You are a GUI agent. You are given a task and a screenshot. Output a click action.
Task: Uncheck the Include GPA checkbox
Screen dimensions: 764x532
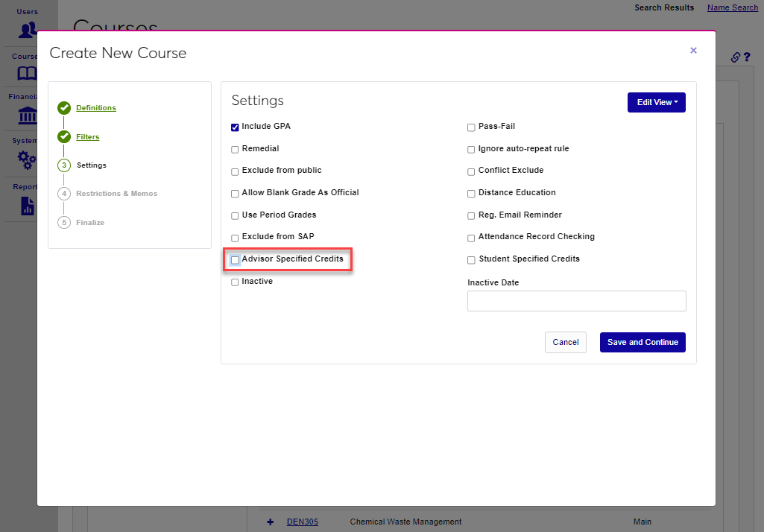[x=235, y=127]
